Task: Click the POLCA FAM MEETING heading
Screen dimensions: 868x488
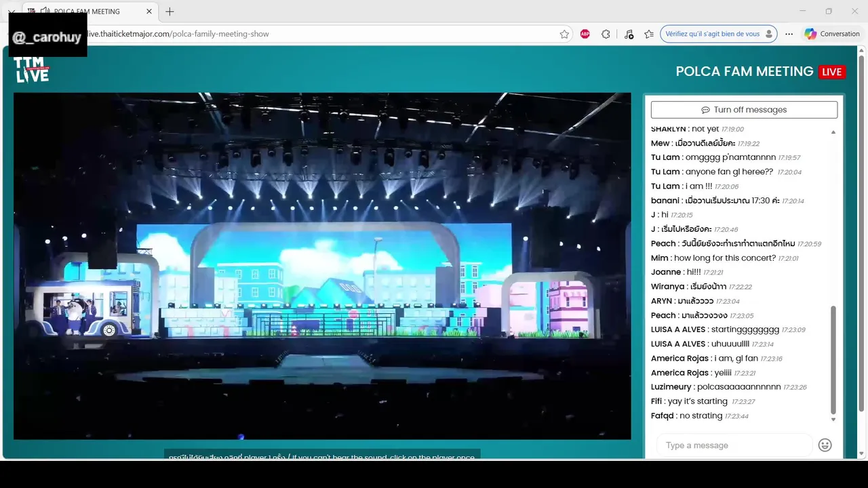Action: tap(745, 71)
